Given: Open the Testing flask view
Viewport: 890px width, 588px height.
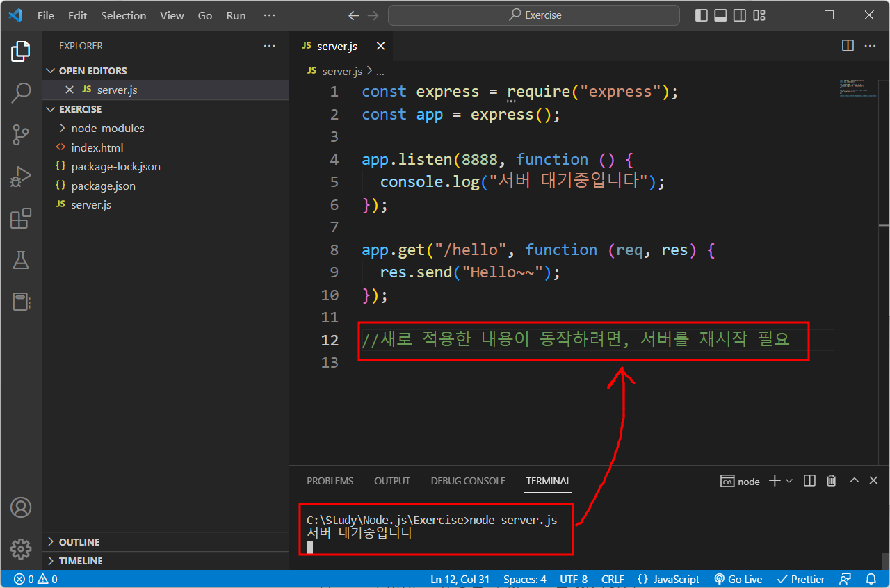Looking at the screenshot, I should tap(21, 260).
